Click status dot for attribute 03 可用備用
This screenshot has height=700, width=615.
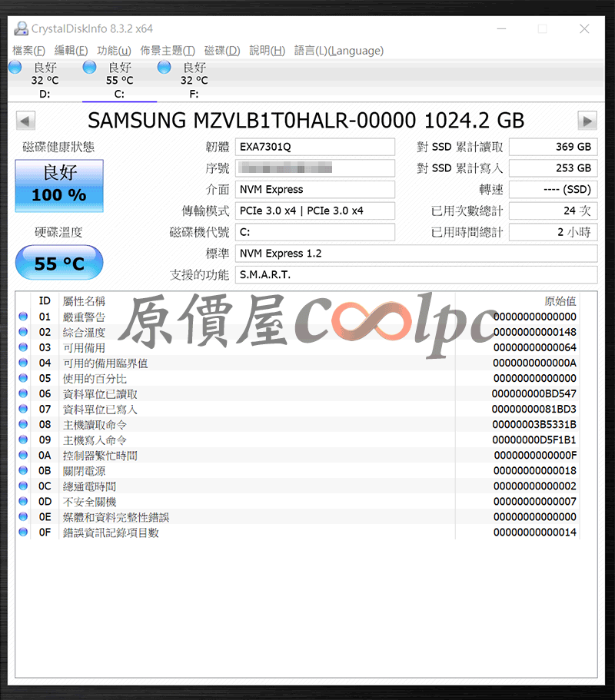[23, 347]
